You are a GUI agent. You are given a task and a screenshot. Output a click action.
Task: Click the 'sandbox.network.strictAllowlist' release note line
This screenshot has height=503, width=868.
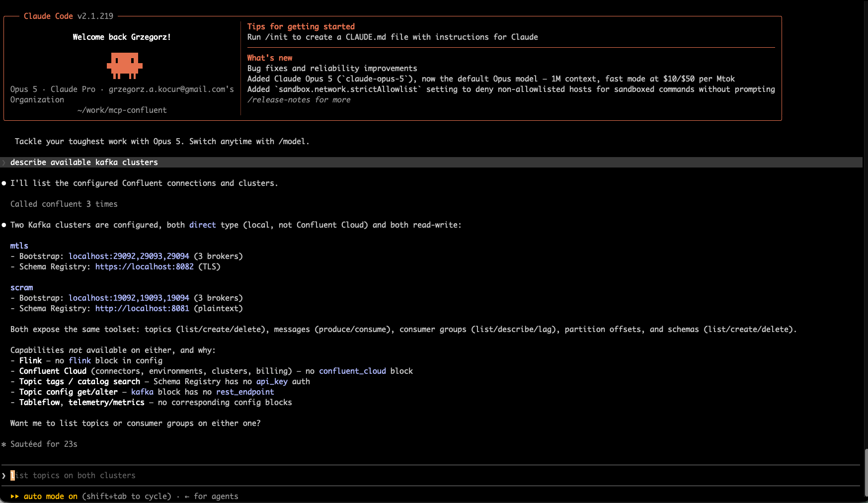511,89
